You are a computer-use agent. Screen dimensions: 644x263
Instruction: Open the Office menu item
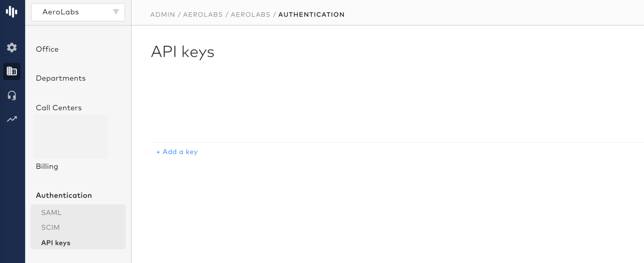(47, 49)
